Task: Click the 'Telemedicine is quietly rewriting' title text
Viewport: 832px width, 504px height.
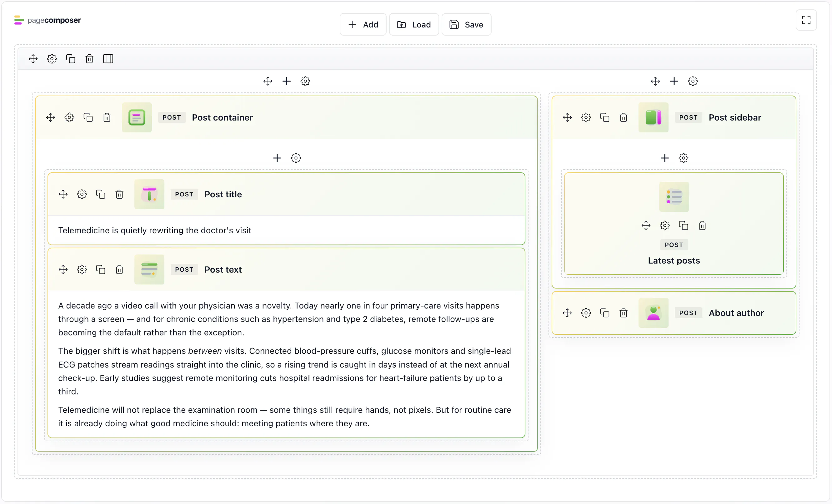Action: 155,230
